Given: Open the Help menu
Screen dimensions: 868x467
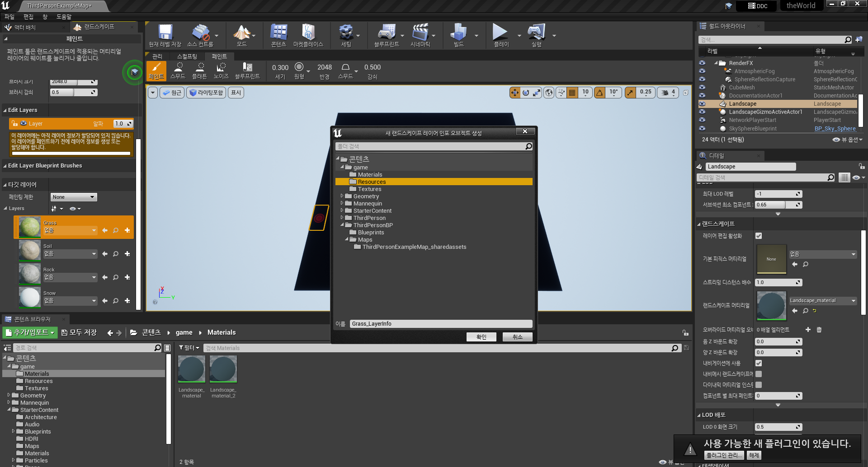Looking at the screenshot, I should [x=64, y=17].
